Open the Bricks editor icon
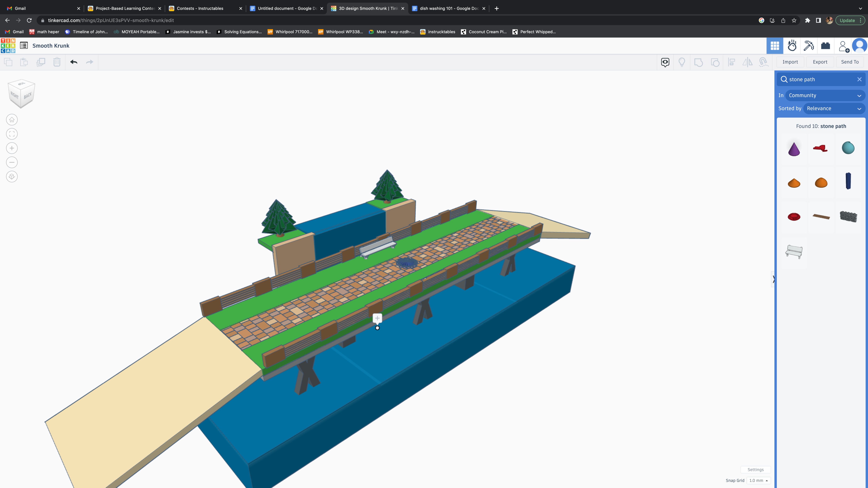Viewport: 868px width, 488px height. (x=825, y=46)
